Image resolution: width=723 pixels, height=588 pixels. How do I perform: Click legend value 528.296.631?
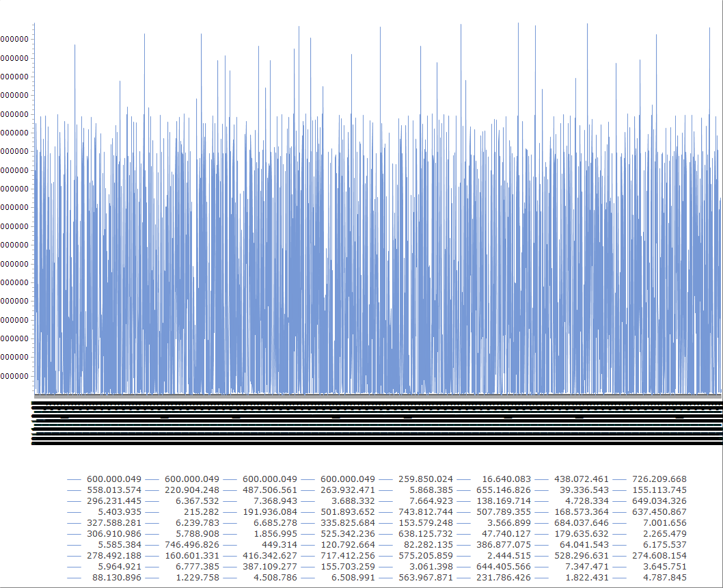click(x=582, y=556)
